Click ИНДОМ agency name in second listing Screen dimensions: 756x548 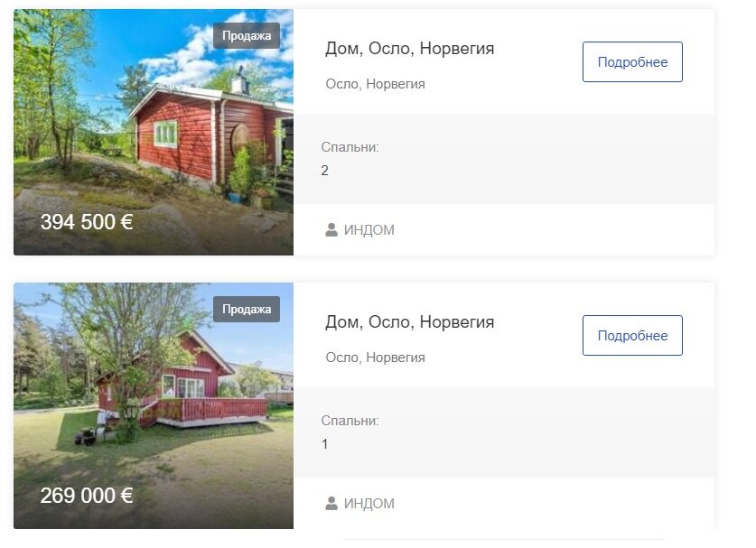pos(369,503)
